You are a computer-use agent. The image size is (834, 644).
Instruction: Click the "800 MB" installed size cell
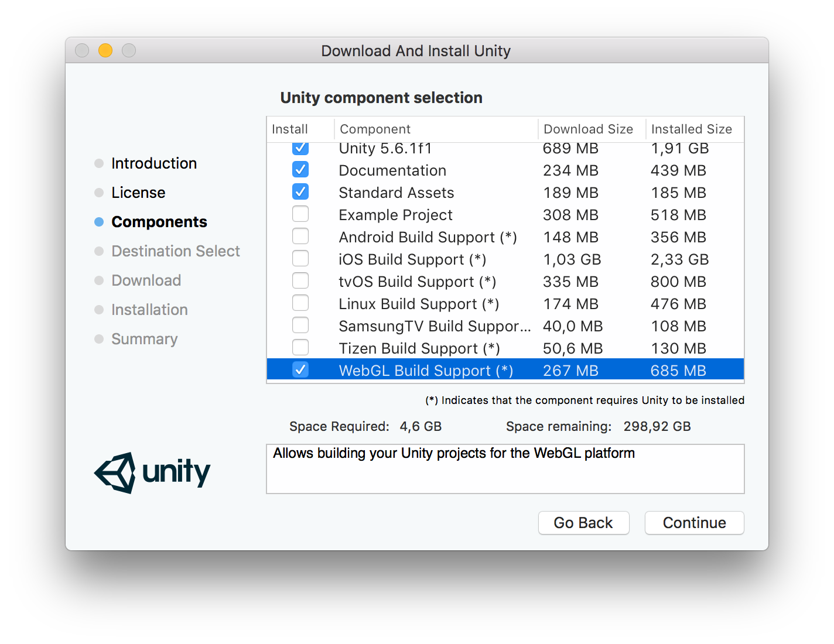(x=678, y=282)
